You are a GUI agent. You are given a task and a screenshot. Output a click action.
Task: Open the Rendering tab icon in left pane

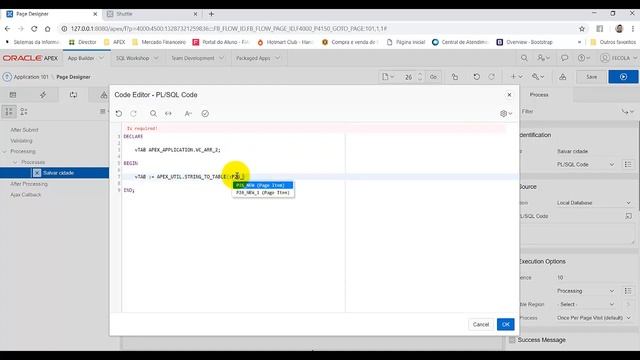coord(13,95)
